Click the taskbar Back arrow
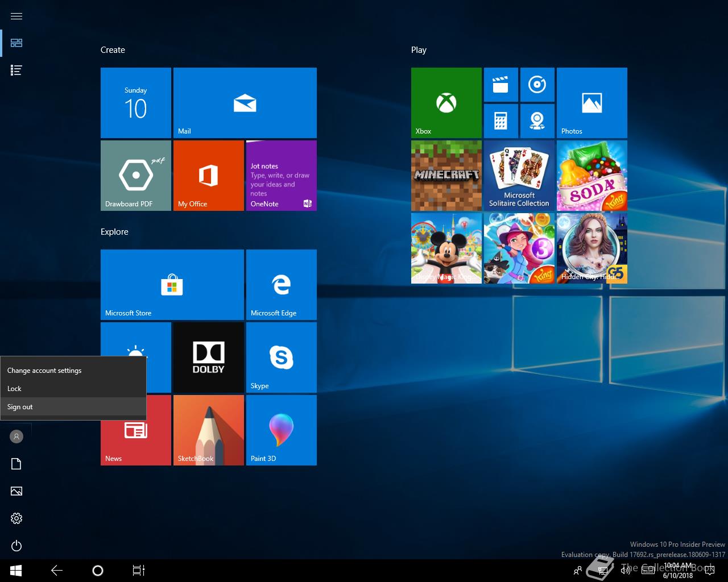 (57, 571)
